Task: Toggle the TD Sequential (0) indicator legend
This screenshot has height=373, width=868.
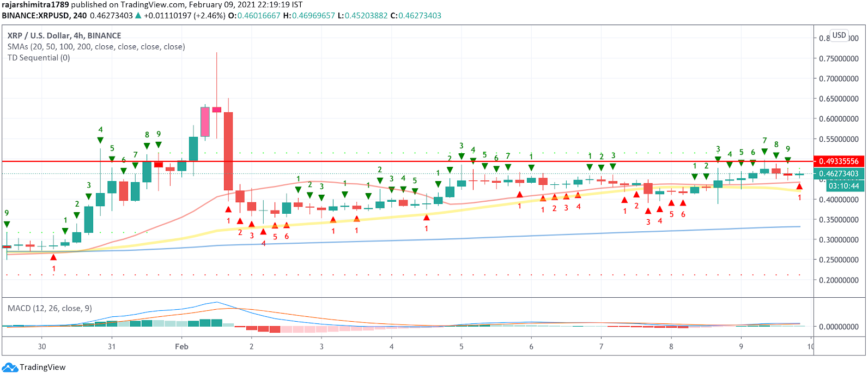Action: [x=39, y=58]
